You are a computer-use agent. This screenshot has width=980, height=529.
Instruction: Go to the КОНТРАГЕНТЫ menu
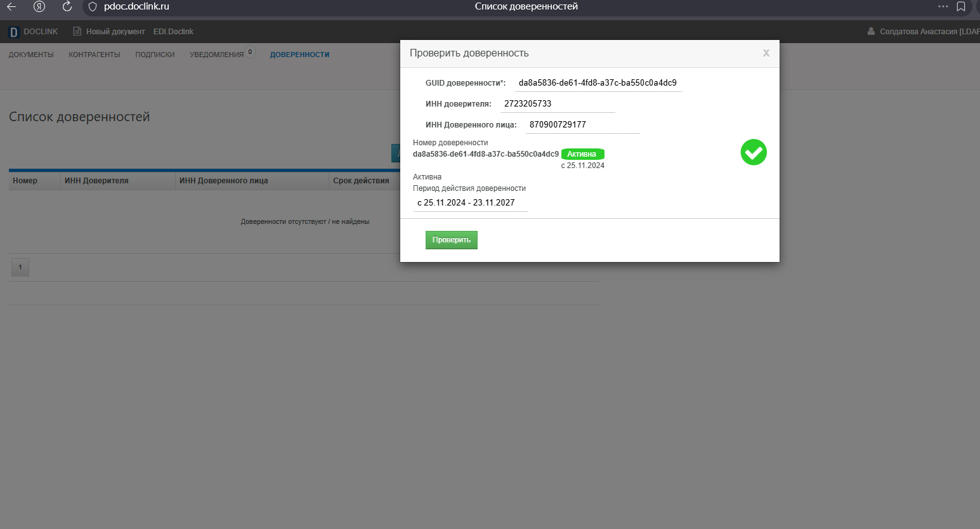click(x=95, y=55)
